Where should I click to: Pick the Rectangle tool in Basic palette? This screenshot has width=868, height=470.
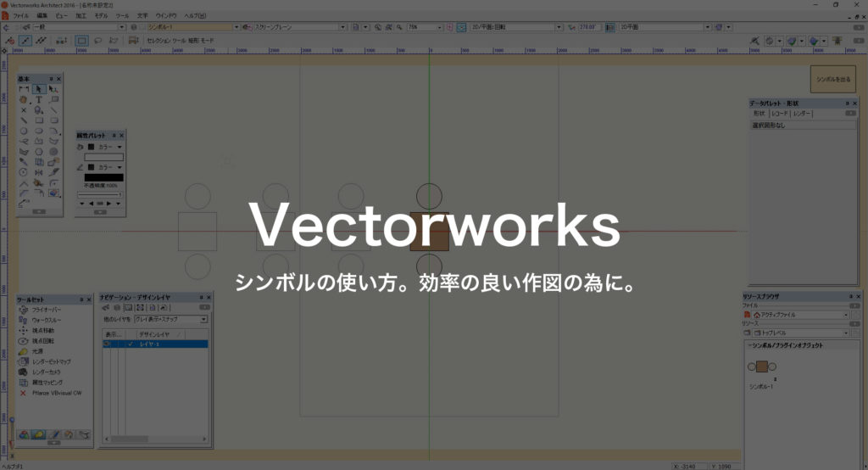coord(39,120)
